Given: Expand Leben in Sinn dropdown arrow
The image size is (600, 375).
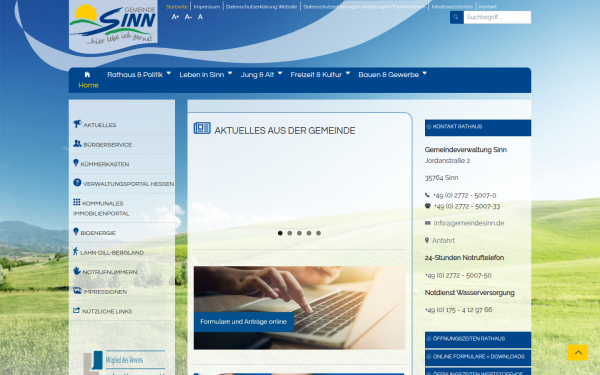Looking at the screenshot, I should [230, 73].
